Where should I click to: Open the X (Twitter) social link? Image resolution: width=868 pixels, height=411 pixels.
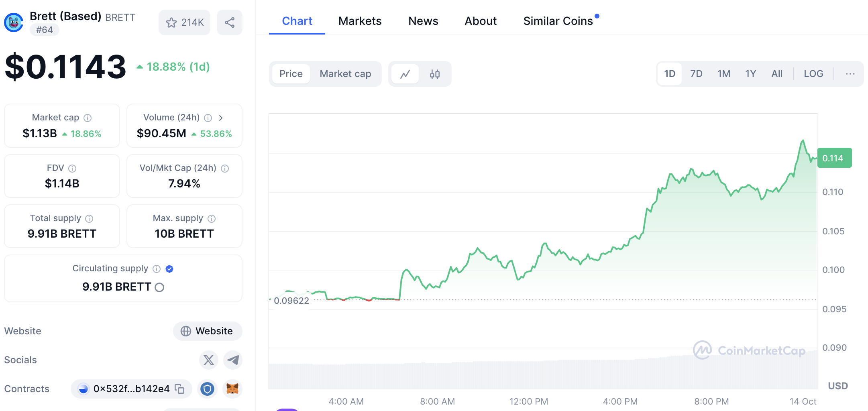tap(209, 360)
